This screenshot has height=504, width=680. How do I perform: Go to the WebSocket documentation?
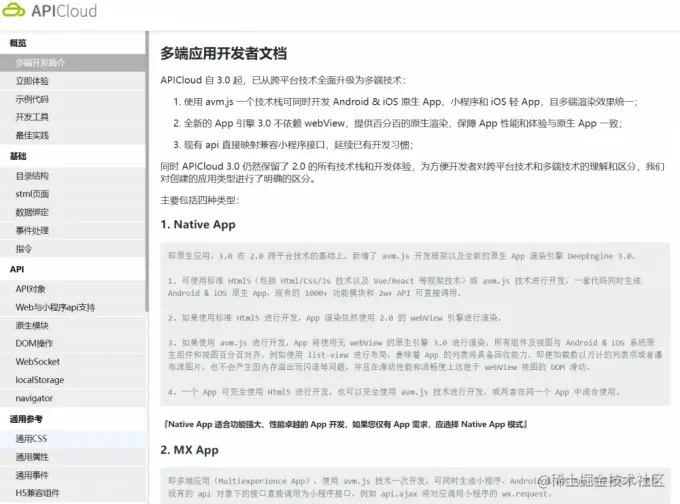[x=72, y=362]
